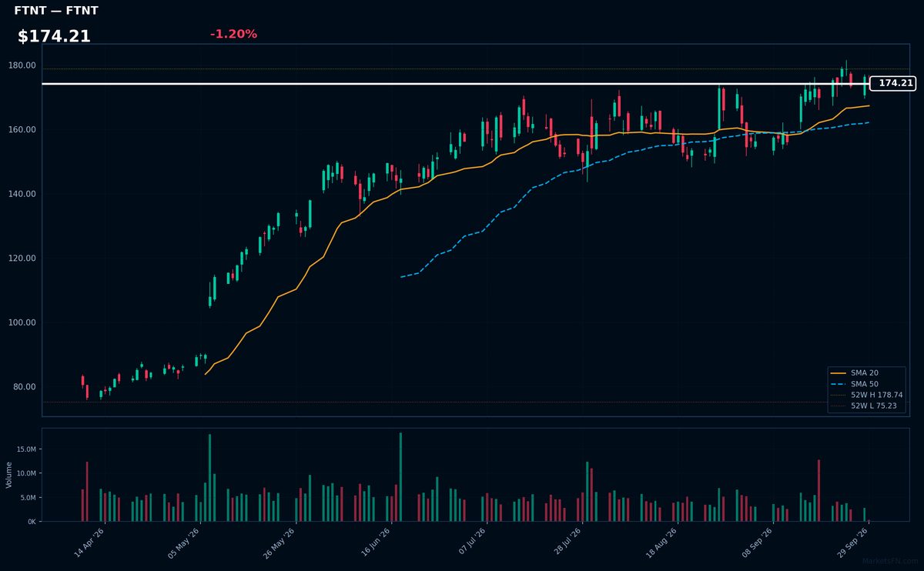Image resolution: width=924 pixels, height=571 pixels.
Task: Select the 52W H 178.74 legend entry
Action: point(868,395)
